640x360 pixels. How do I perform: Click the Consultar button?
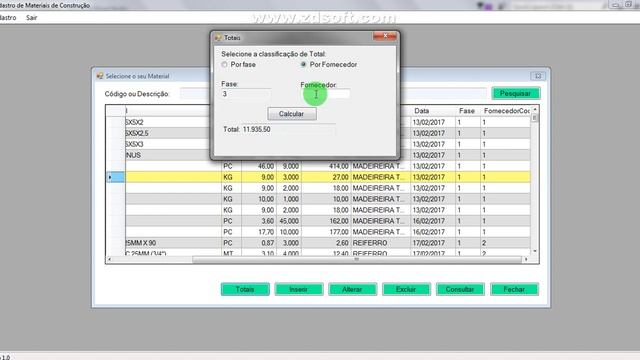click(x=460, y=289)
